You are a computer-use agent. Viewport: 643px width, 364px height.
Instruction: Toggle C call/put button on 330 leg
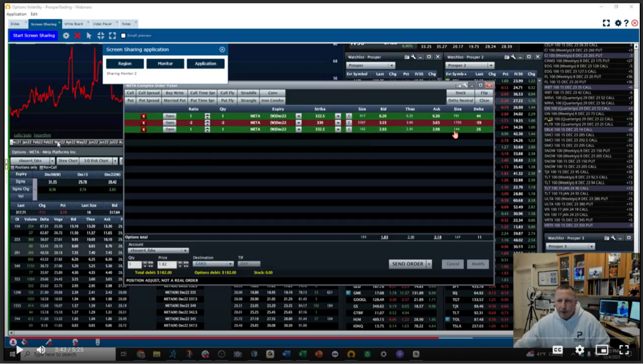(x=349, y=123)
